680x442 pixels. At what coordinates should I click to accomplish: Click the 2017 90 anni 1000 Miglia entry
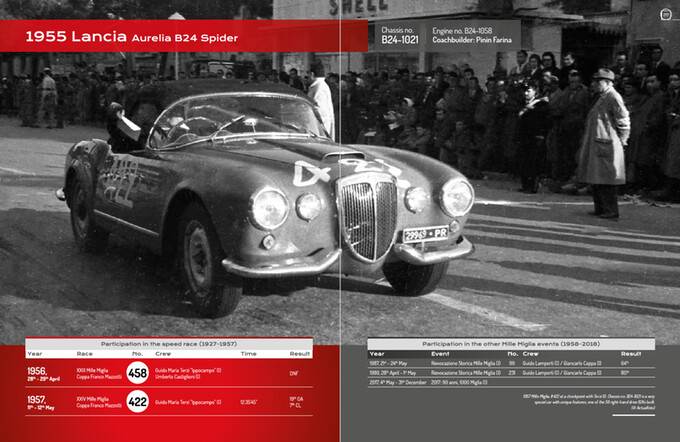[460, 383]
